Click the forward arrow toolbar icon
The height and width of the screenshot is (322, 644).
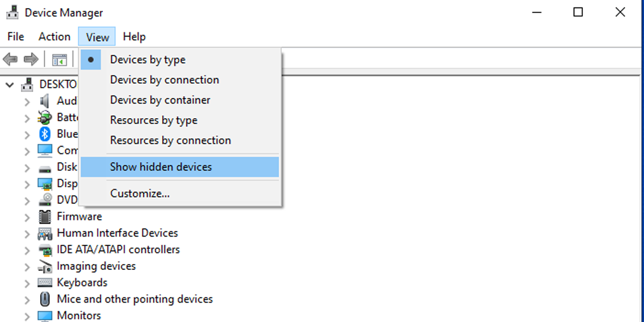tap(31, 59)
